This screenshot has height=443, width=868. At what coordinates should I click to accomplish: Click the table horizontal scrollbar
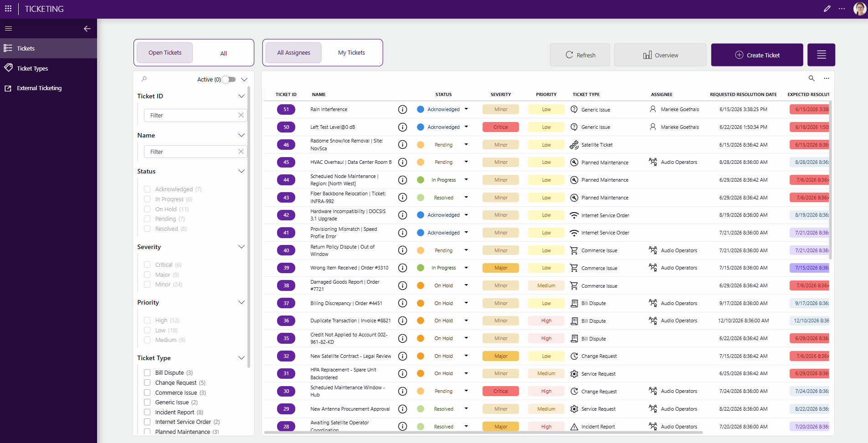[483, 432]
